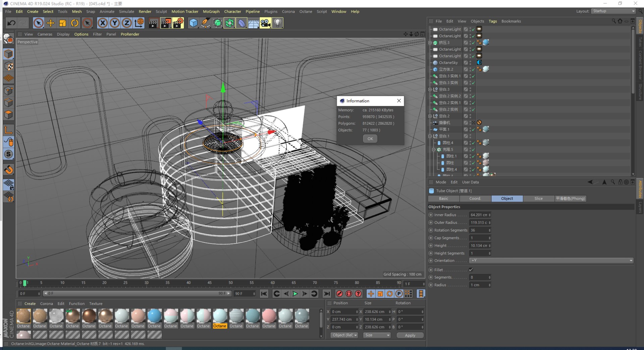Open Edit Render Settings icon
The height and width of the screenshot is (350, 644).
click(x=178, y=23)
